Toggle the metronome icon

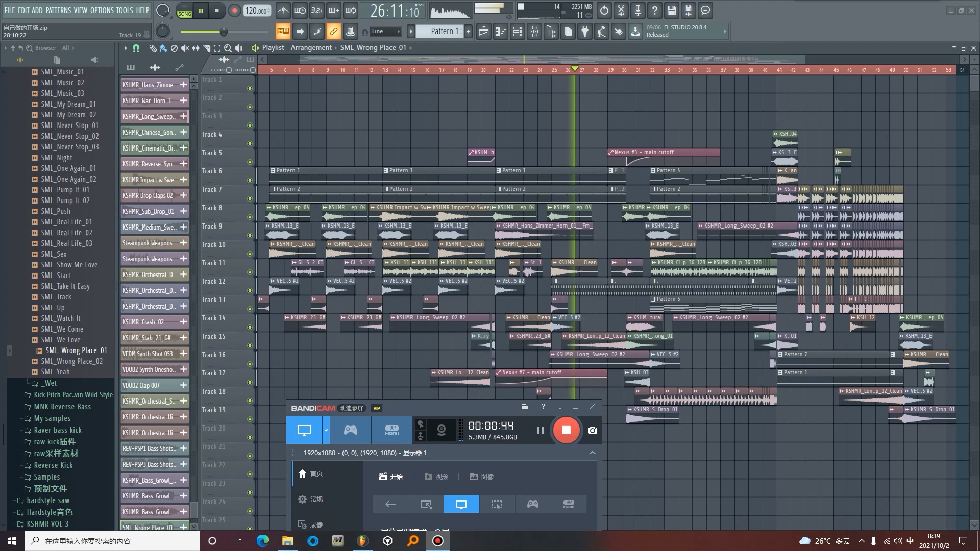283,10
